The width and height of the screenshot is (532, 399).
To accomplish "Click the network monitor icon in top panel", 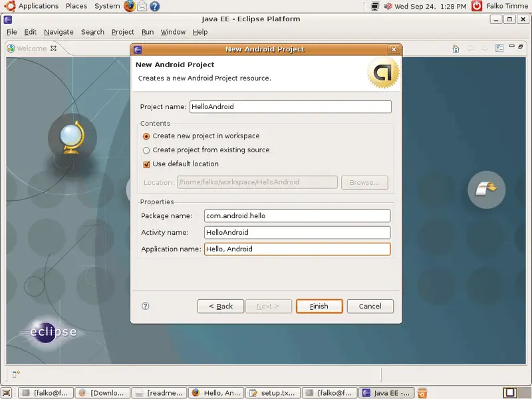I will click(x=375, y=6).
